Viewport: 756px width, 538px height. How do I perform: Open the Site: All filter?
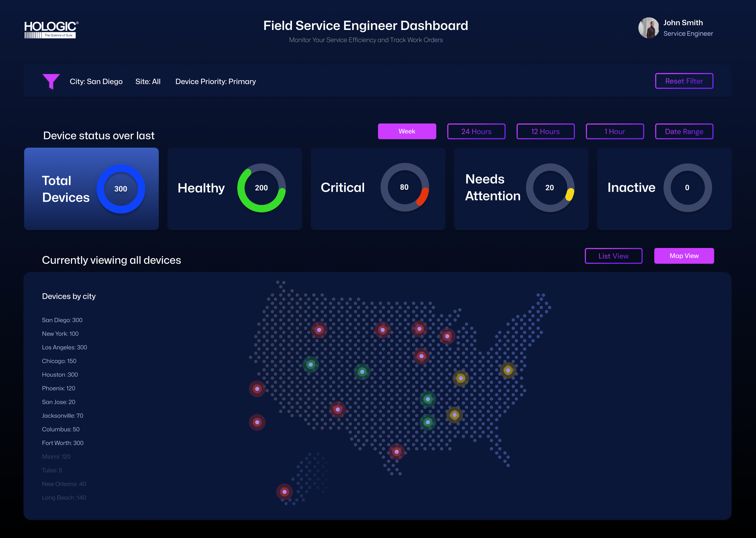pos(148,81)
